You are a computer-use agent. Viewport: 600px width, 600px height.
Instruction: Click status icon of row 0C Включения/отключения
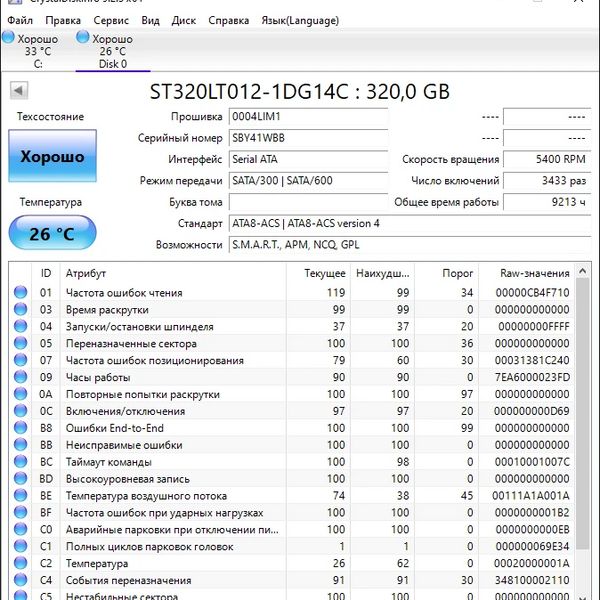21,411
